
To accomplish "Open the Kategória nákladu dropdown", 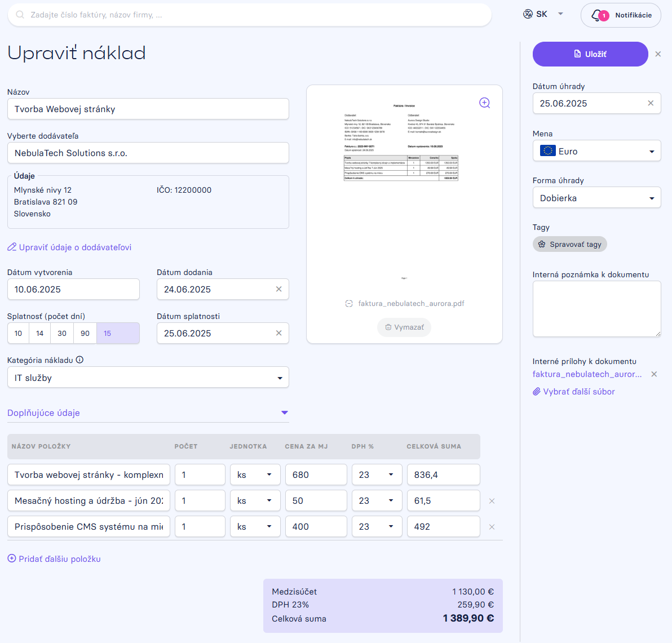I will 148,378.
